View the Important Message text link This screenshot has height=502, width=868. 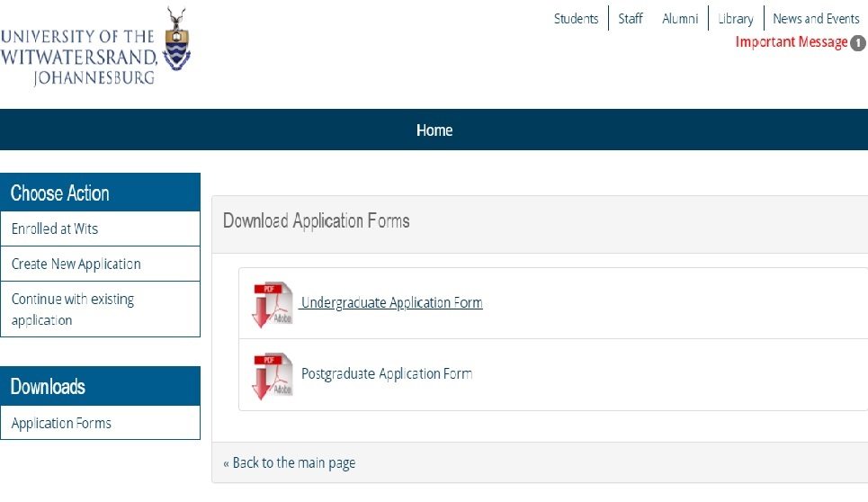(x=791, y=42)
